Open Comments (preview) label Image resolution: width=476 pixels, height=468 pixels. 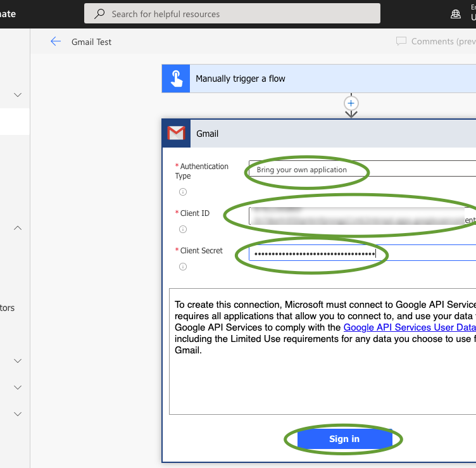pos(444,41)
